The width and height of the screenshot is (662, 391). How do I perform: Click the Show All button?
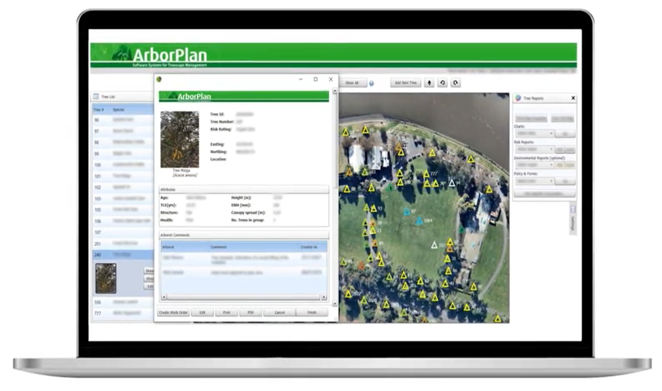(353, 83)
